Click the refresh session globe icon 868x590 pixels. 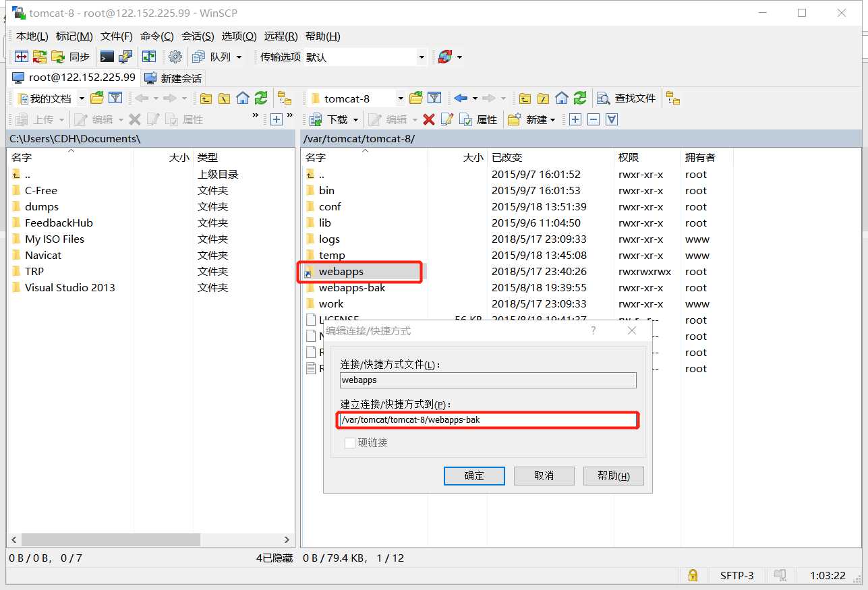pyautogui.click(x=444, y=57)
